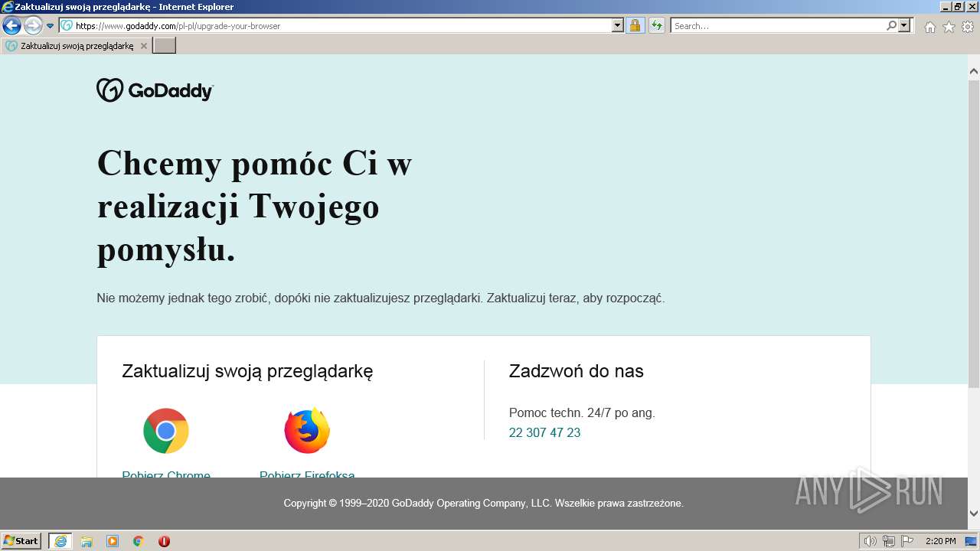Click the show desktop tray icon
Image resolution: width=980 pixels, height=551 pixels.
click(971, 541)
